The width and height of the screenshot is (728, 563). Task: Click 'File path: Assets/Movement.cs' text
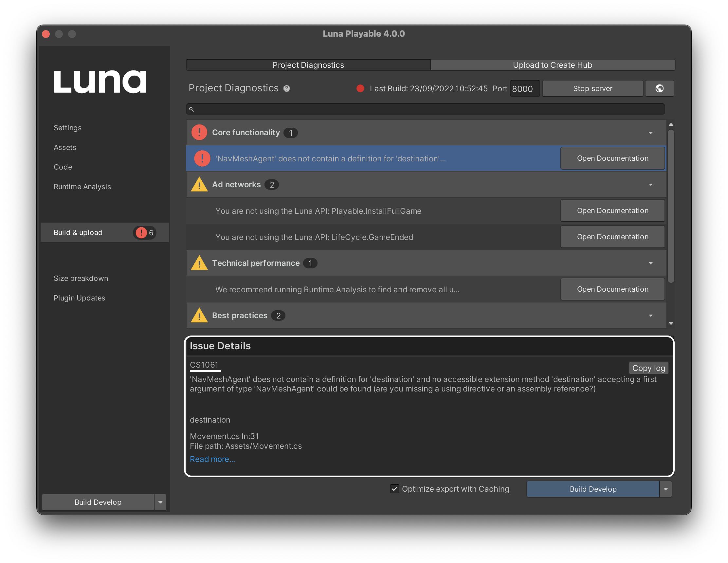[246, 446]
